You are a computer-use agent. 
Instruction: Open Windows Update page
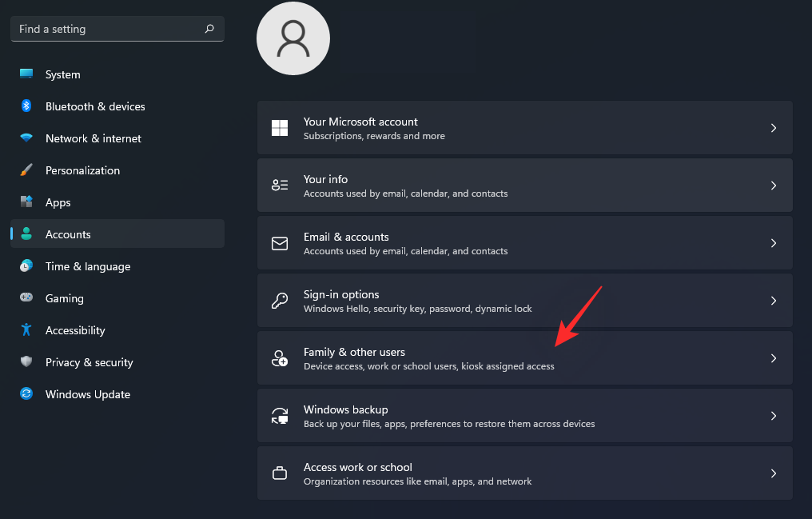pos(117,394)
